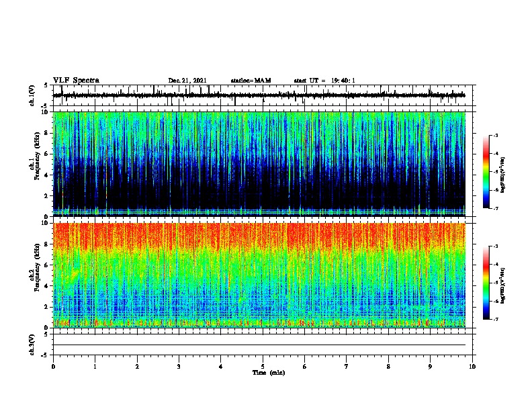Click the "2" kHz tick of ch.2 spectrogram

pyautogui.click(x=47, y=307)
